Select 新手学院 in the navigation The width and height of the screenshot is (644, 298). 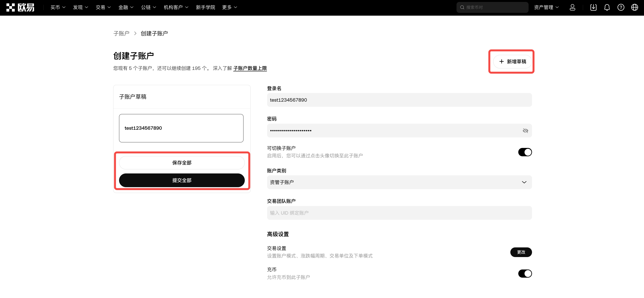206,7
